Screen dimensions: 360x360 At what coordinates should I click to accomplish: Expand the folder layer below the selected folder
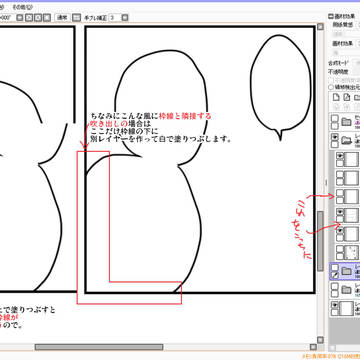(347, 290)
